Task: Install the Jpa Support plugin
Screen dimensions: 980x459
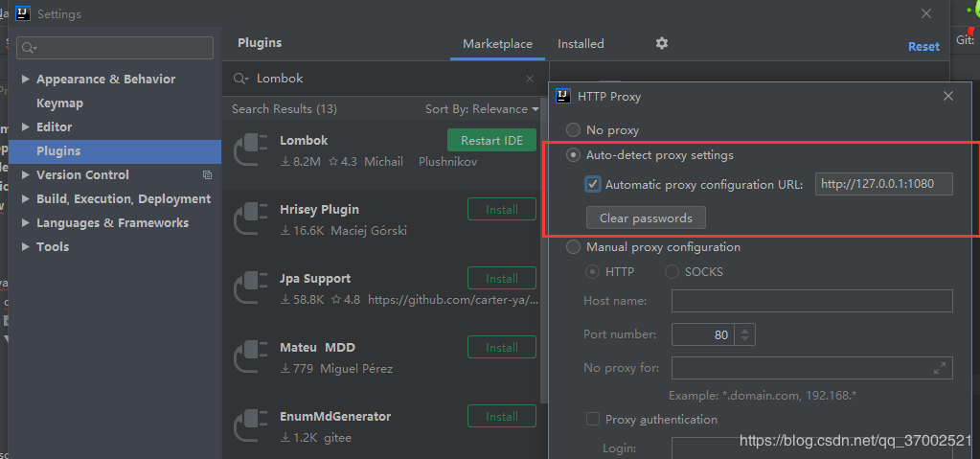Action: 502,278
